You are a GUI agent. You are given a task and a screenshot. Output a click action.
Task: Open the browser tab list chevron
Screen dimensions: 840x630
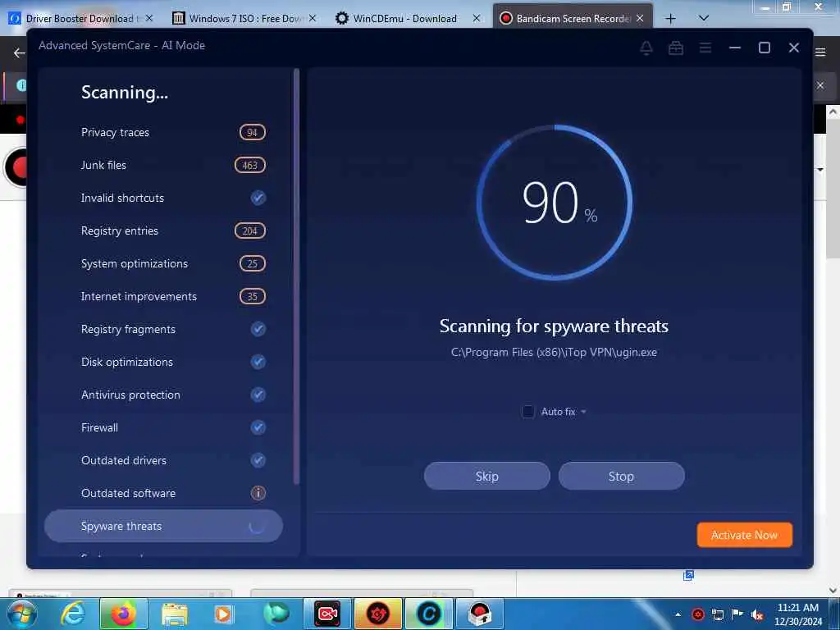click(704, 18)
